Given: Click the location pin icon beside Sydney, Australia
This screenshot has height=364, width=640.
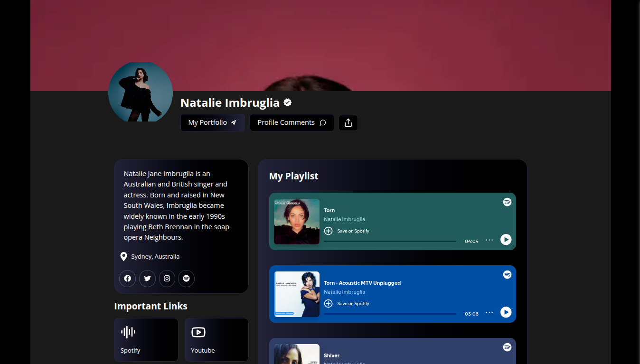Looking at the screenshot, I should (123, 256).
